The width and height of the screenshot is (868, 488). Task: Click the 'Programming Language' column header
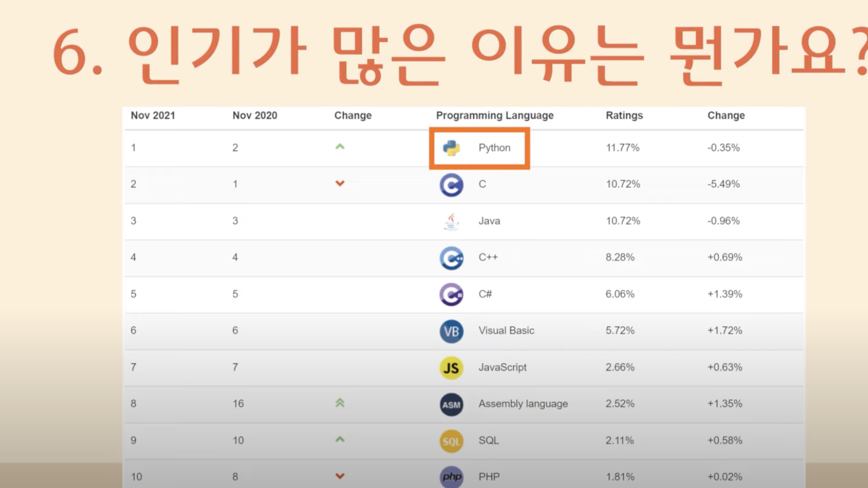click(x=495, y=115)
